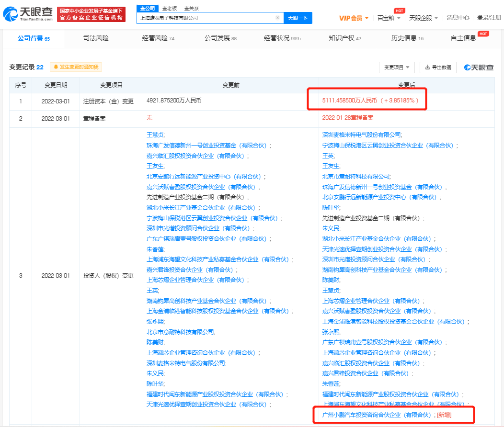This screenshot has width=504, height=427.
Task: Open the 经营状况 tab
Action: [x=283, y=38]
